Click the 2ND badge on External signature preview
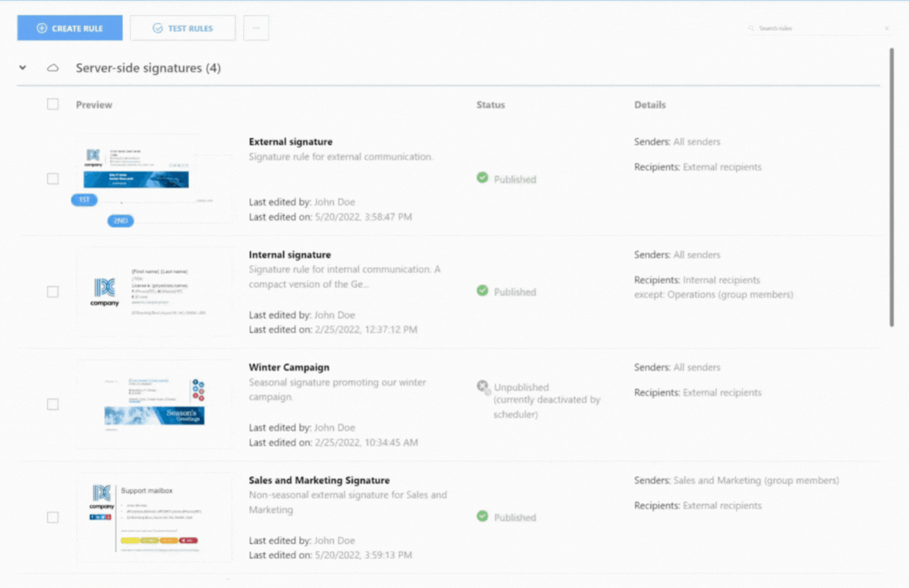This screenshot has width=909, height=588. tap(121, 220)
